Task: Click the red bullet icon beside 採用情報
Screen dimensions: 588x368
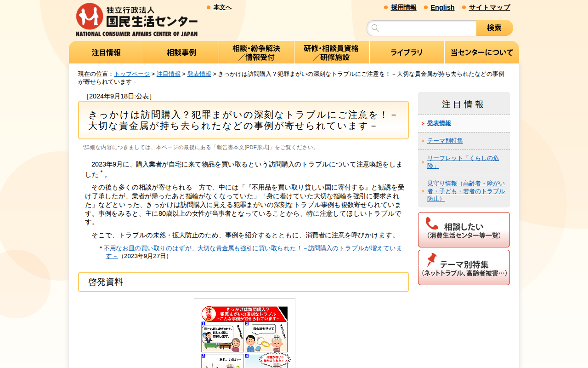Action: pos(384,7)
